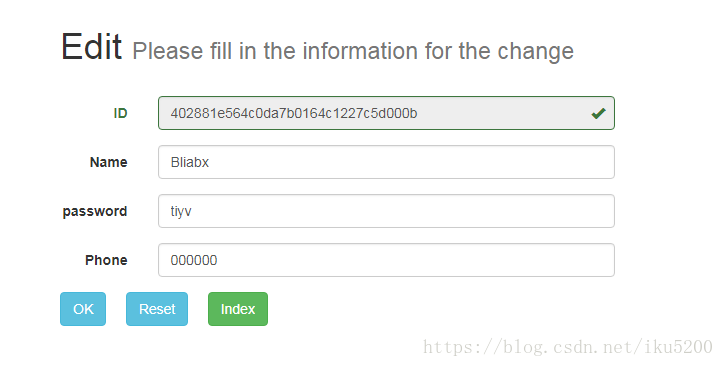This screenshot has width=724, height=367.
Task: Click the Phone input showing 000000
Action: [386, 260]
